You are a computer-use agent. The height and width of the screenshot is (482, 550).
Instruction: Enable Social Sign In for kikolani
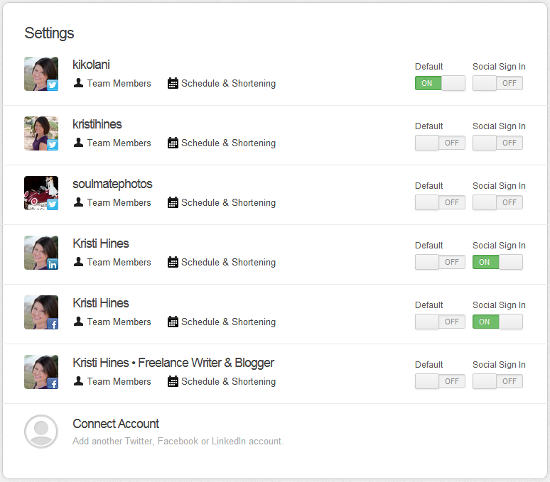click(x=497, y=83)
